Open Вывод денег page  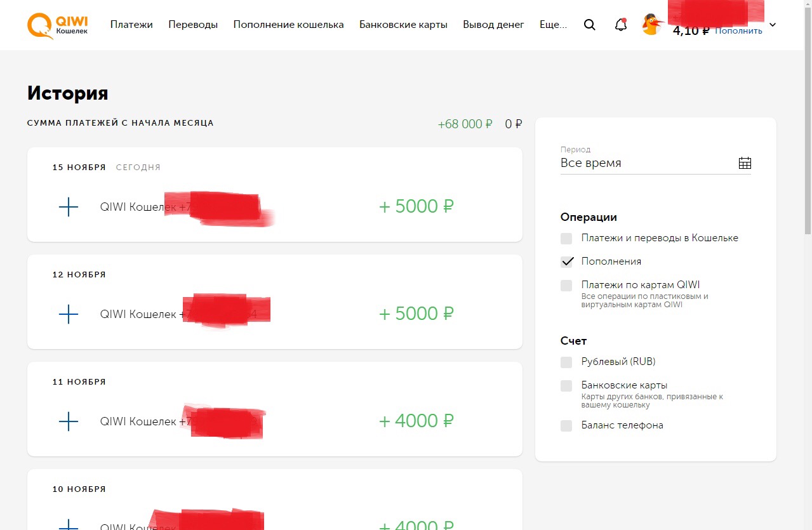coord(493,25)
